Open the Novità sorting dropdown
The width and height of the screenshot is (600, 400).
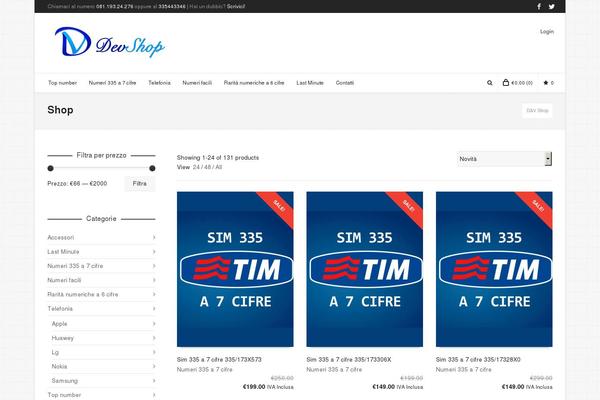504,159
